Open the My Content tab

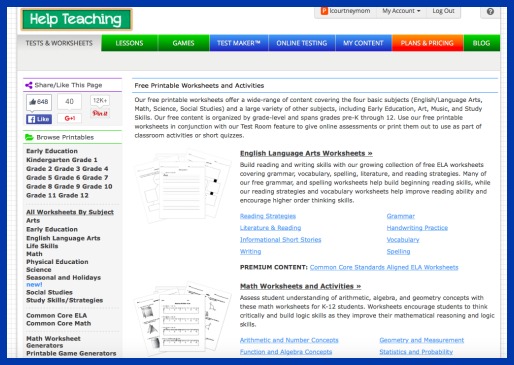(363, 43)
